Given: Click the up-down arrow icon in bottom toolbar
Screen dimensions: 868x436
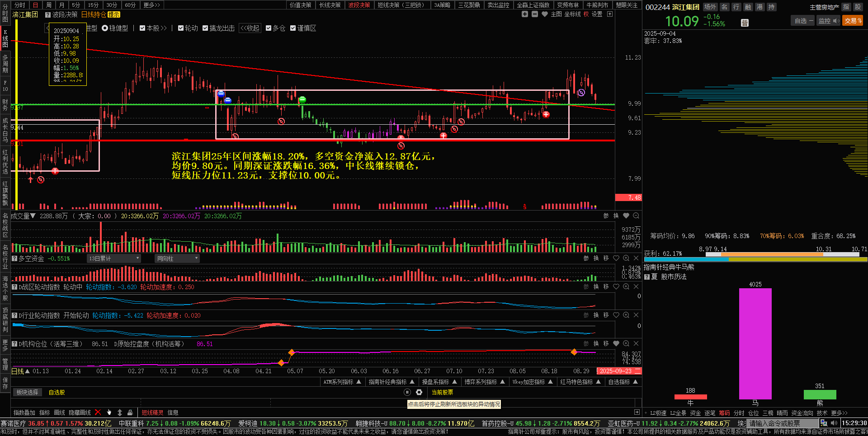Looking at the screenshot, I should (120, 412).
